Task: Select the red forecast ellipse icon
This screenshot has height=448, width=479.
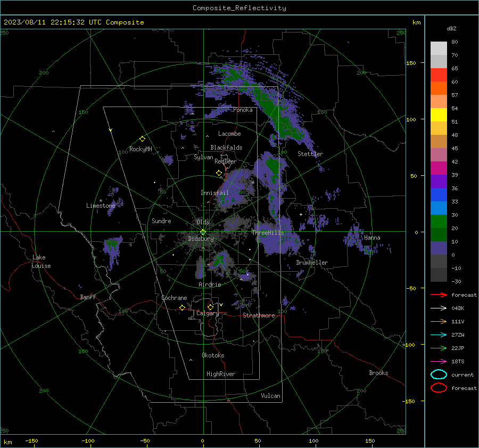Action: (439, 388)
